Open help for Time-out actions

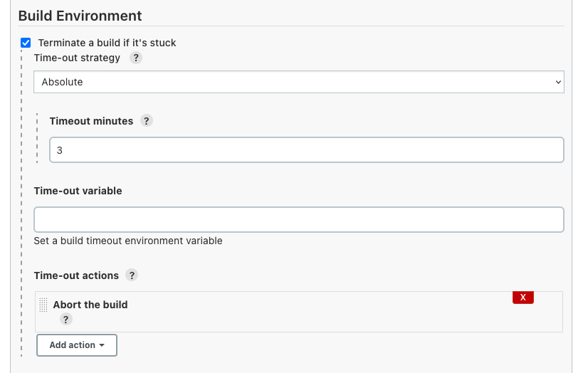(132, 275)
